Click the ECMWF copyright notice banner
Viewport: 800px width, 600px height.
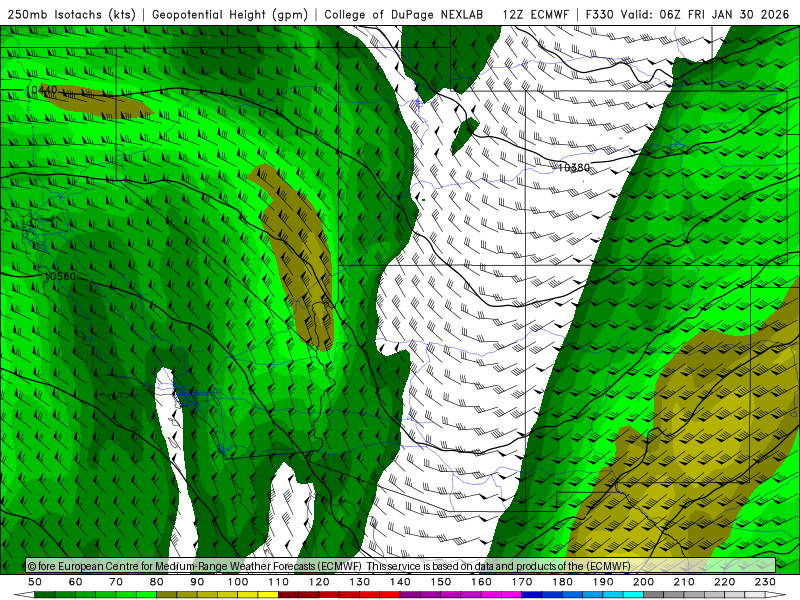[401, 566]
